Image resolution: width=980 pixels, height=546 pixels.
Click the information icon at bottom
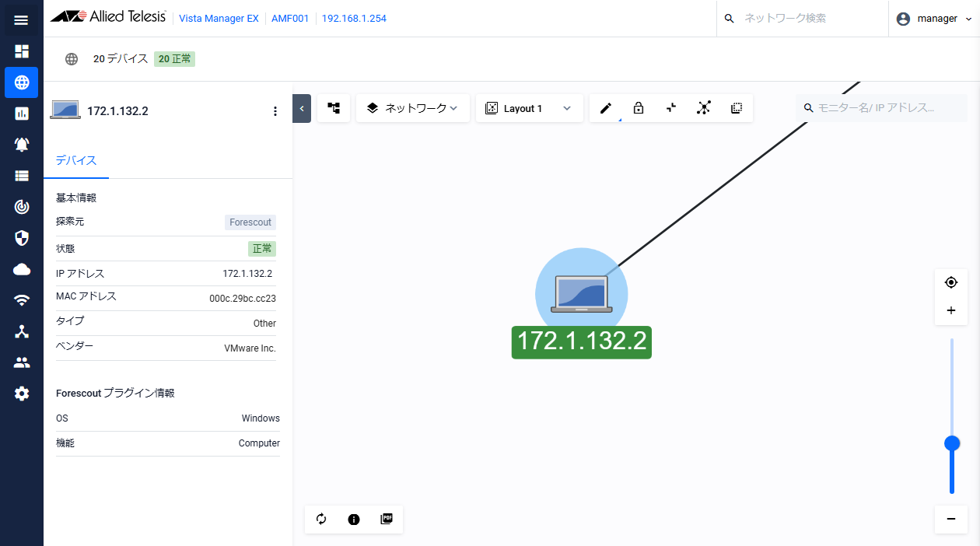[x=354, y=520]
